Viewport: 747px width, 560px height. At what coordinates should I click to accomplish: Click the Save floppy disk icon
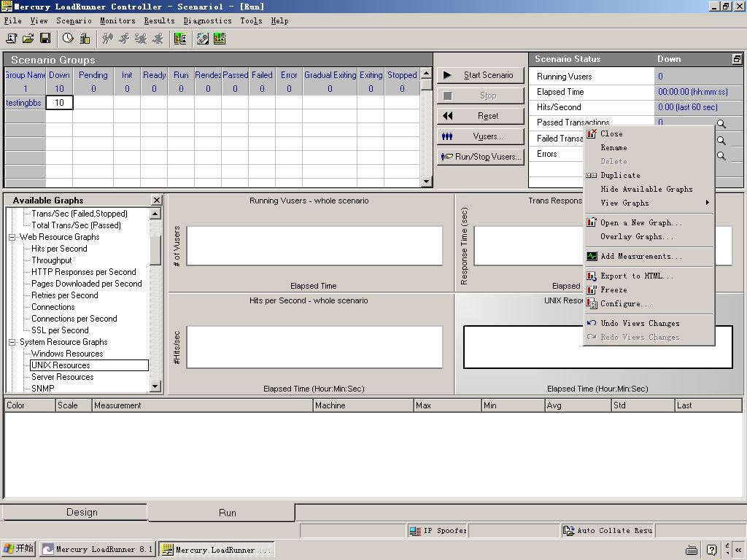45,39
